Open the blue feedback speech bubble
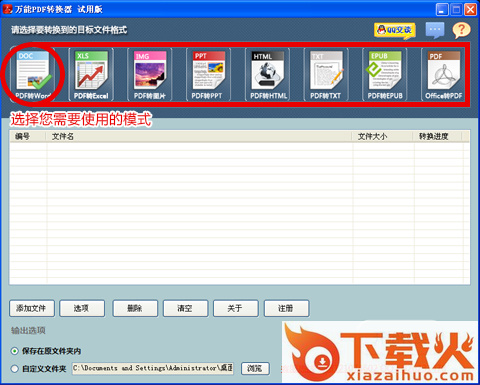This screenshot has width=480, height=385. [435, 30]
